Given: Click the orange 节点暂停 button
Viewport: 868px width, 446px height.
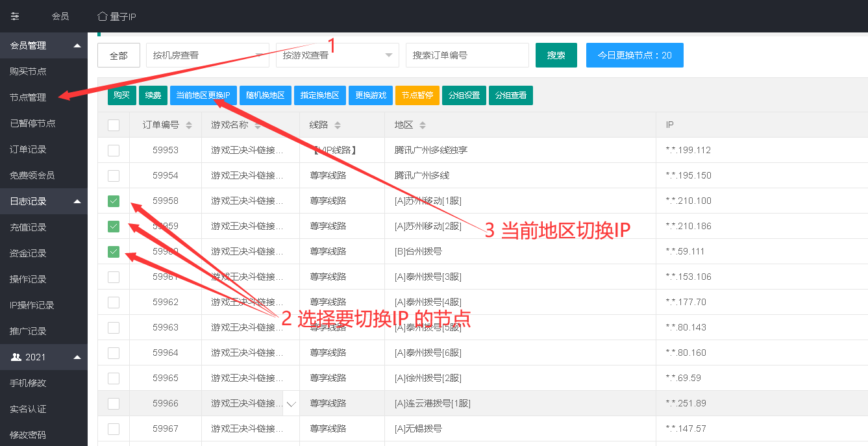Looking at the screenshot, I should [417, 95].
